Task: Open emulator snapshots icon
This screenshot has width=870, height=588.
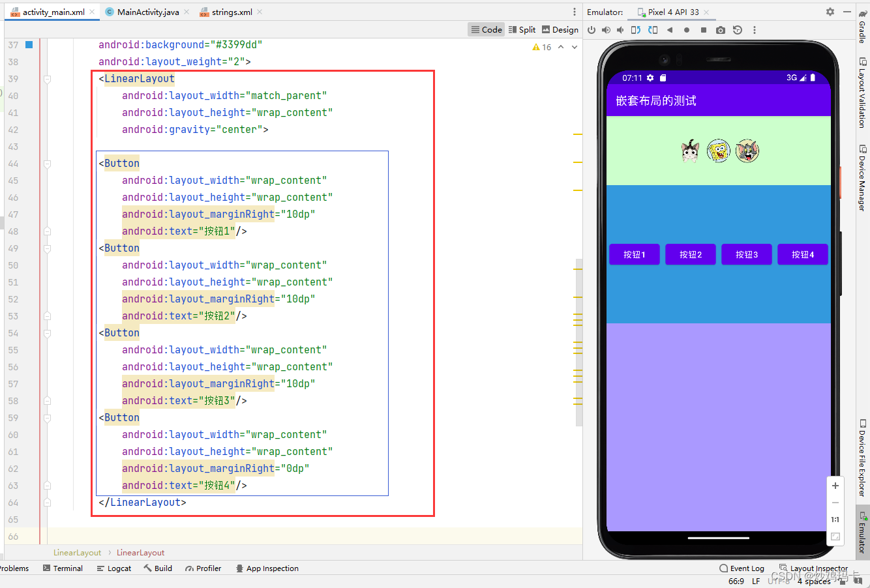Action: pos(738,30)
